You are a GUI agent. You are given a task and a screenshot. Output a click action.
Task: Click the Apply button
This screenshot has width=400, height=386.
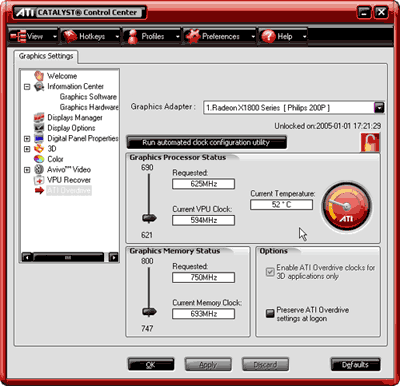(208, 365)
